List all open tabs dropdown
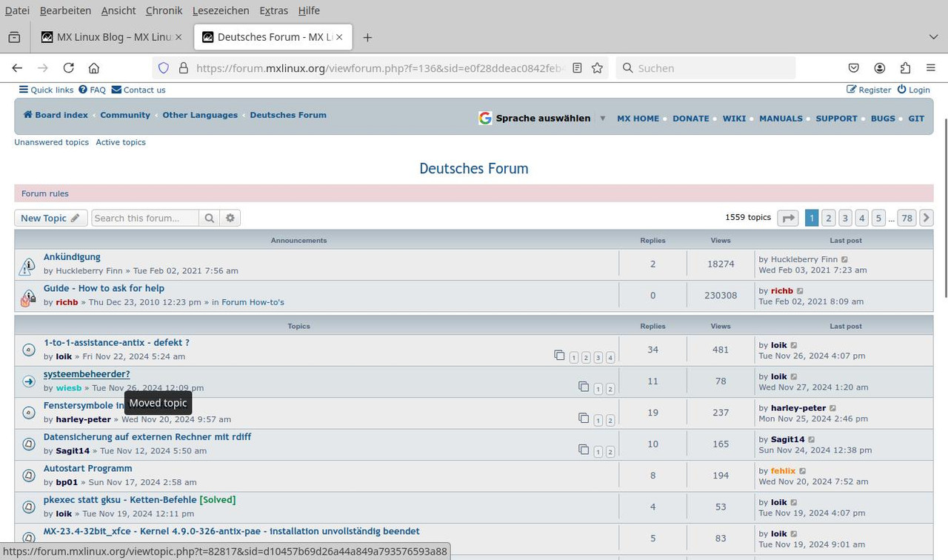Image resolution: width=948 pixels, height=560 pixels. [933, 37]
